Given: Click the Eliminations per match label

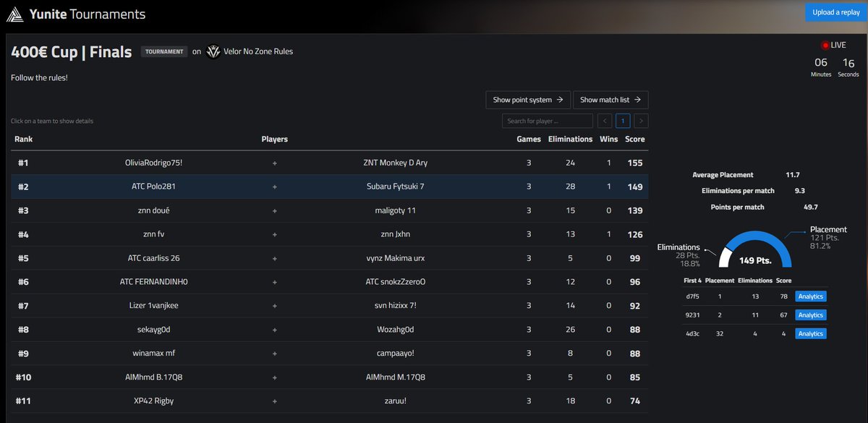Looking at the screenshot, I should (738, 191).
